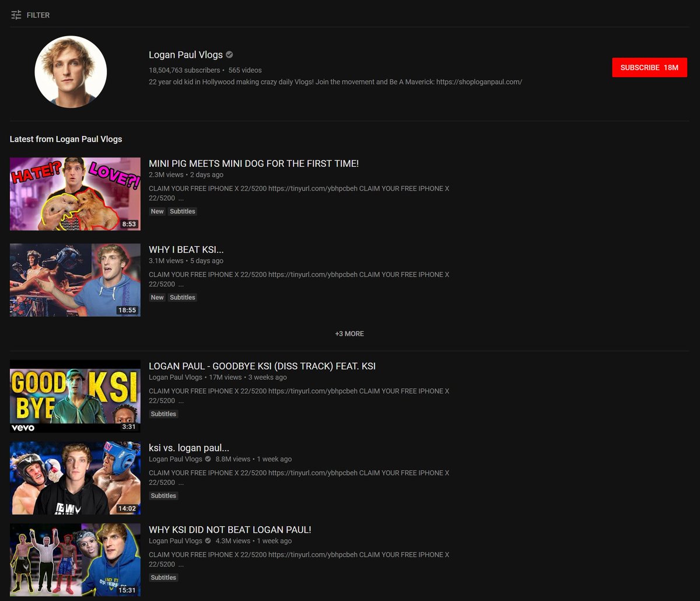Open the channel name beside 4.3M views
This screenshot has height=601, width=700.
[176, 541]
